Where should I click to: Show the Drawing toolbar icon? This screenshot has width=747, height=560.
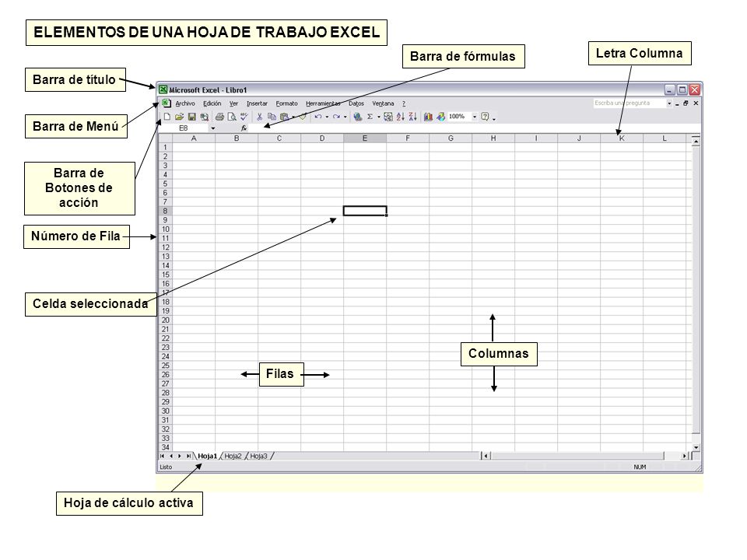tap(440, 117)
